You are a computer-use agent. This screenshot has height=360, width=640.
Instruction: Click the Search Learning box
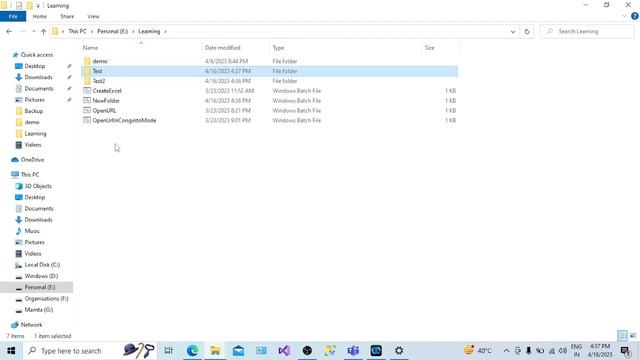point(587,31)
